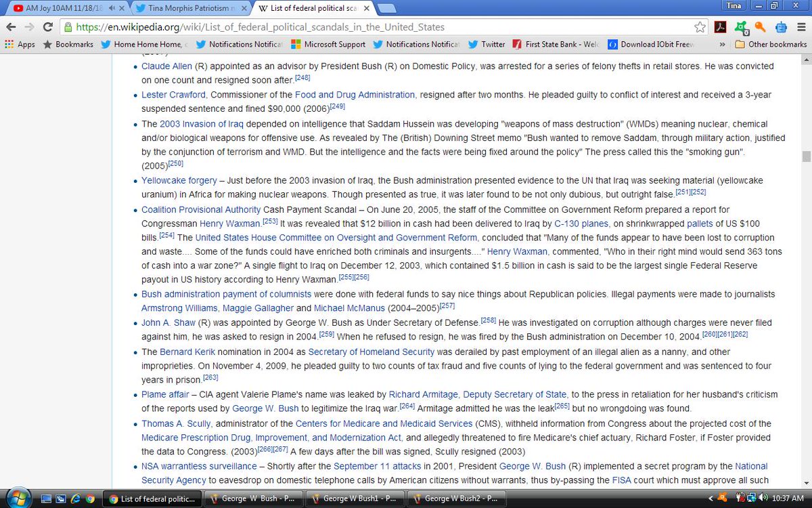Open Home bookmark with Twitter icon
Image resolution: width=812 pixels, height=508 pixels.
coord(145,44)
